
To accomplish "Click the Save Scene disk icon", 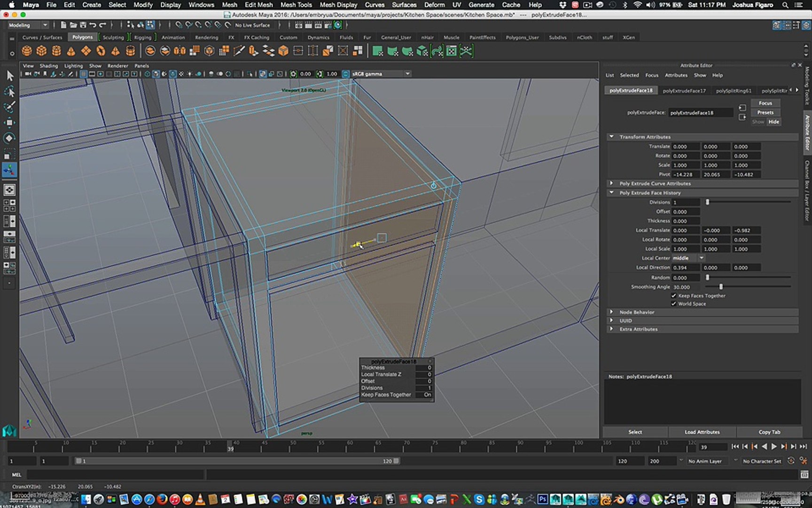I will [x=83, y=25].
